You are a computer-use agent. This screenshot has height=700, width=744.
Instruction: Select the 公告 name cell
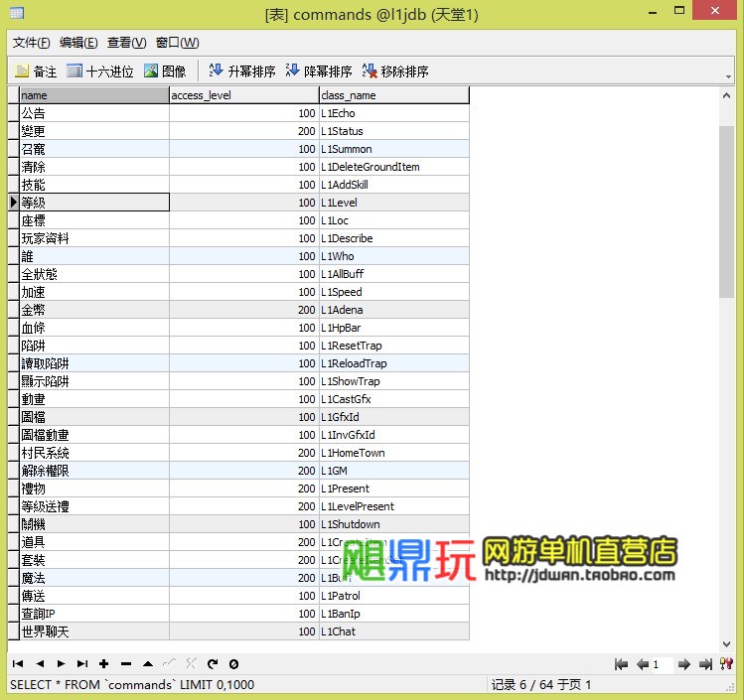94,113
